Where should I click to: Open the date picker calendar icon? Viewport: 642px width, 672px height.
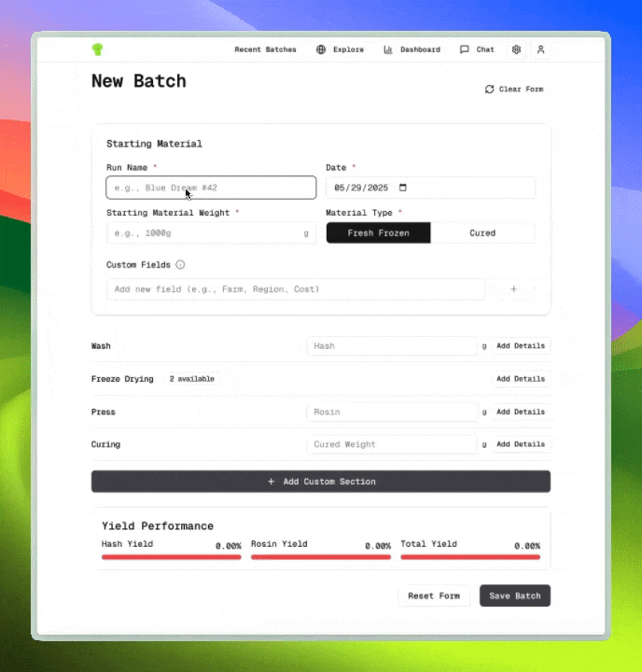(403, 188)
